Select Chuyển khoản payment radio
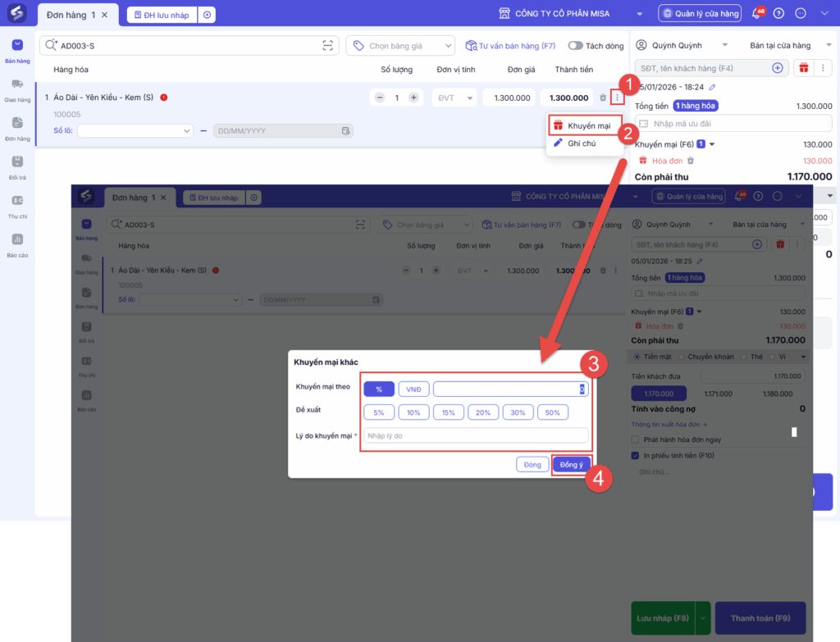Screen dimensions: 840x642 tap(682, 357)
